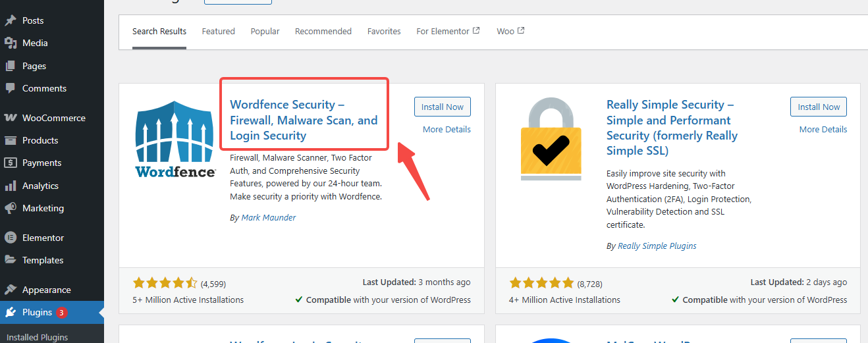
Task: Click the Appearance paintbrush icon
Action: [x=11, y=290]
